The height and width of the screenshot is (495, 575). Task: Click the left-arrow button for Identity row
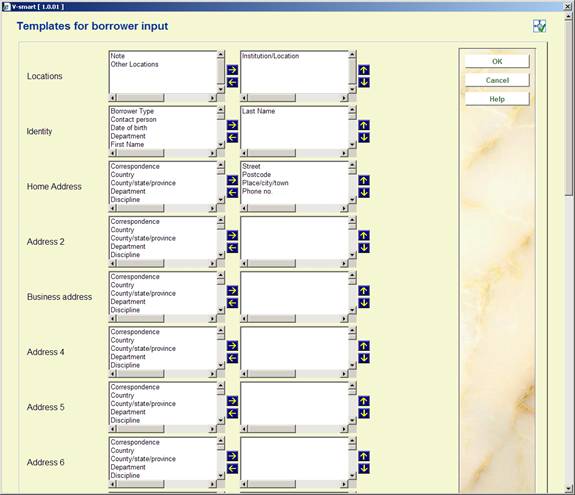[x=232, y=138]
